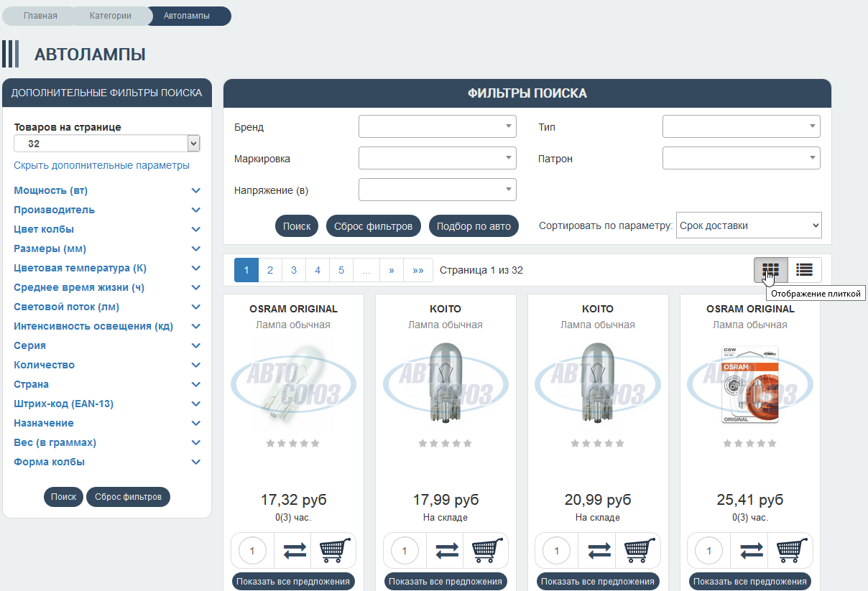Open the Патрон filter dropdown
This screenshot has height=591, width=868.
coord(741,158)
